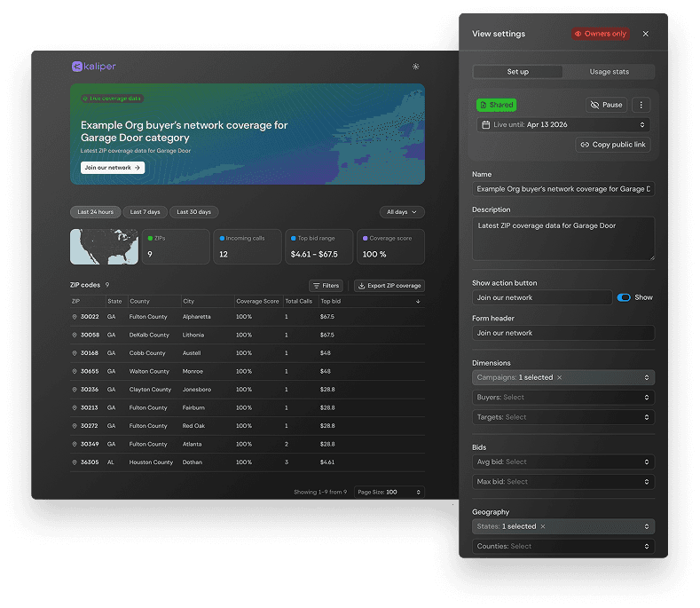This screenshot has height=608, width=700.
Task: Clear the States selection with its X
Action: (543, 526)
